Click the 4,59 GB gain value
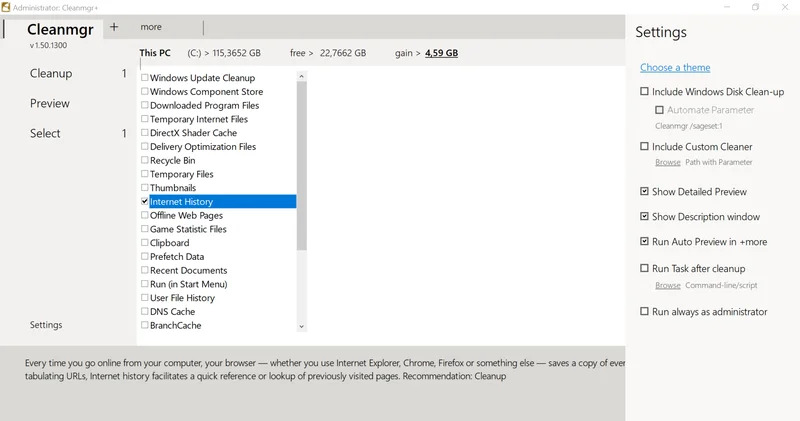 pyautogui.click(x=441, y=53)
